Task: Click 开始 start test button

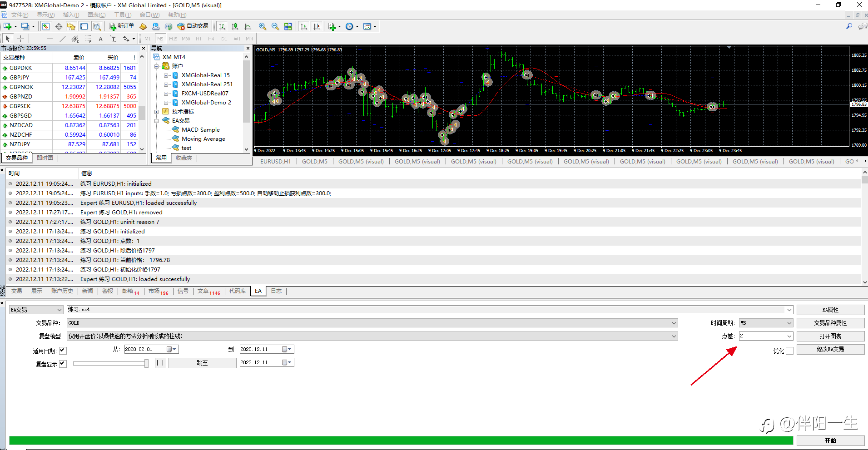Action: [x=830, y=440]
